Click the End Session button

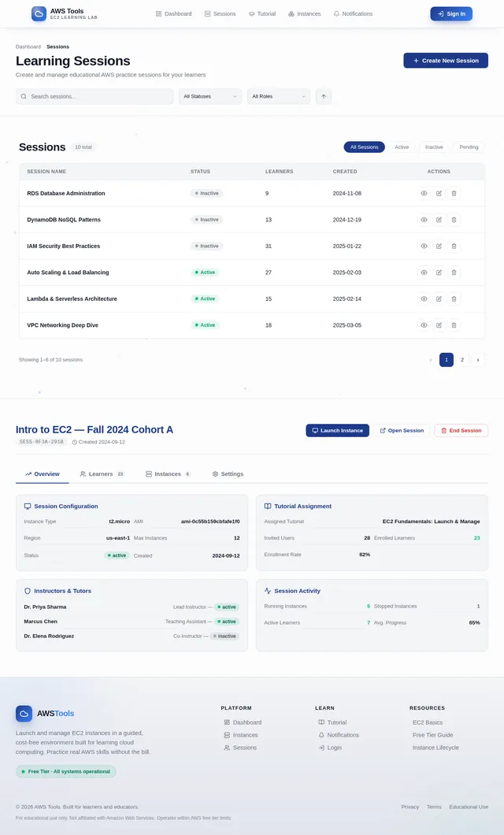click(461, 430)
